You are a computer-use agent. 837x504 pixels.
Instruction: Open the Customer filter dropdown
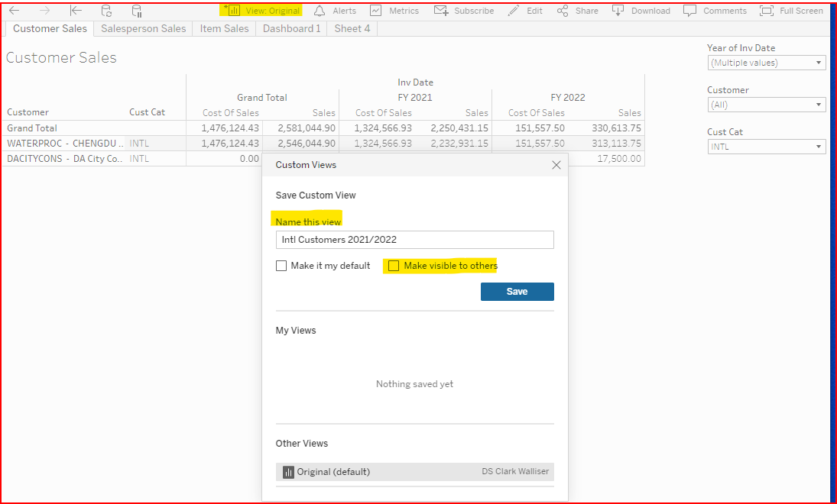click(x=766, y=105)
